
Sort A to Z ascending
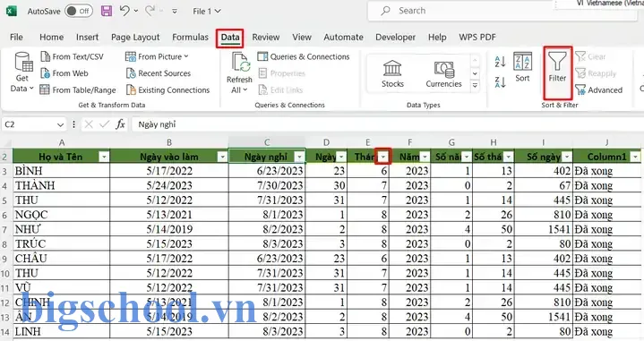coord(500,62)
